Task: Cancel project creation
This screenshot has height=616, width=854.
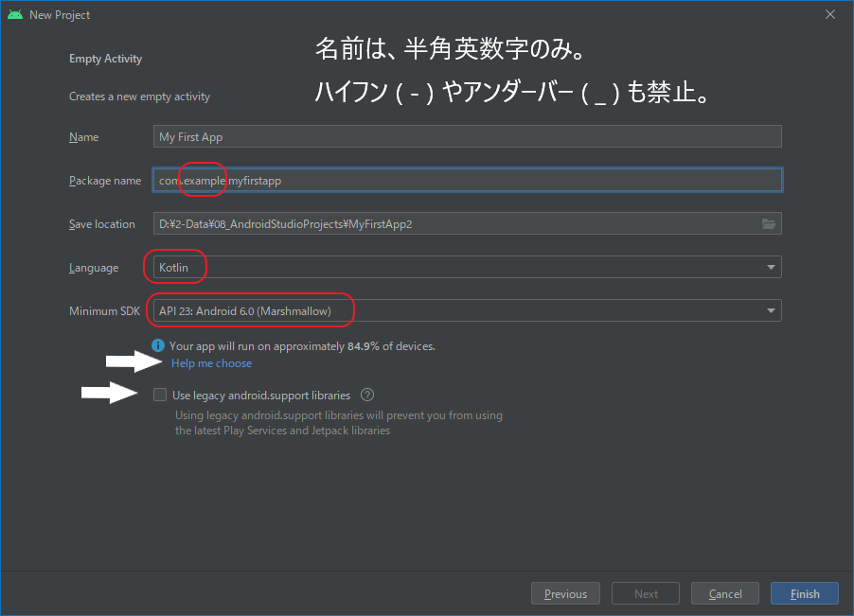Action: point(724,593)
